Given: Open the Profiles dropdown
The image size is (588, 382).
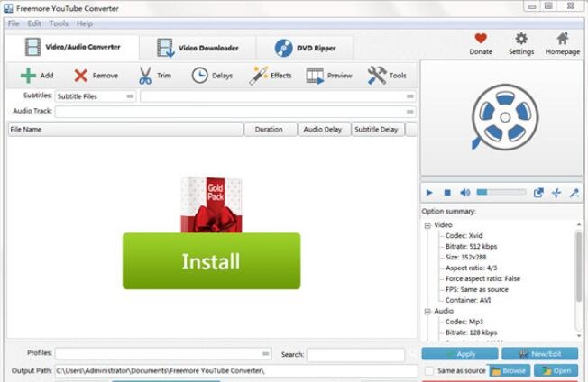Looking at the screenshot, I should coord(162,353).
